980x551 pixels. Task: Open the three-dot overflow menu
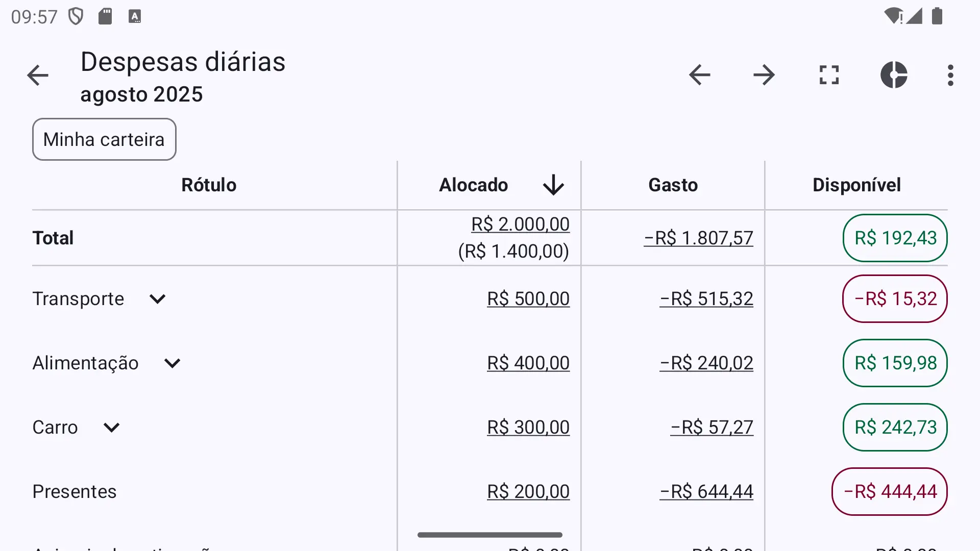[x=950, y=75]
